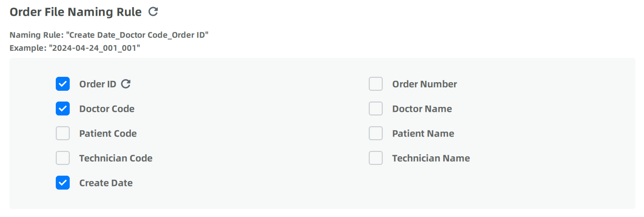This screenshot has height=217, width=644.
Task: Click the Create Date label text
Action: pyautogui.click(x=106, y=183)
